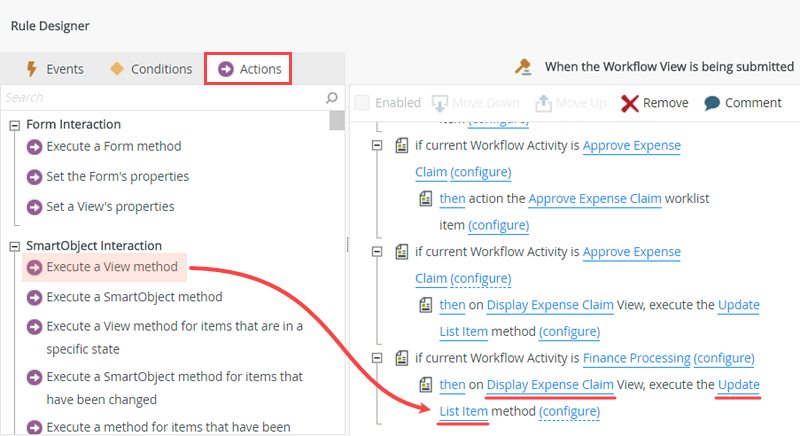Collapse the Finance Processing condition
This screenshot has height=436, width=800.
[x=377, y=358]
